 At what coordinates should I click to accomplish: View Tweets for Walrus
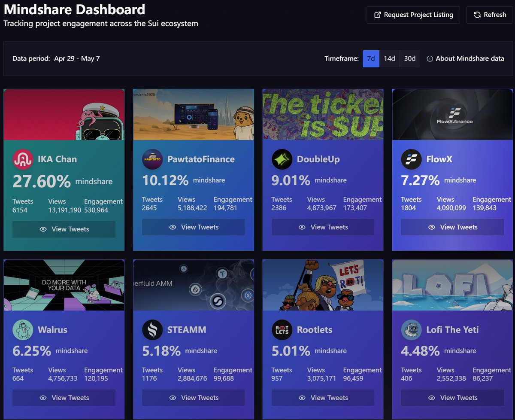click(x=64, y=398)
